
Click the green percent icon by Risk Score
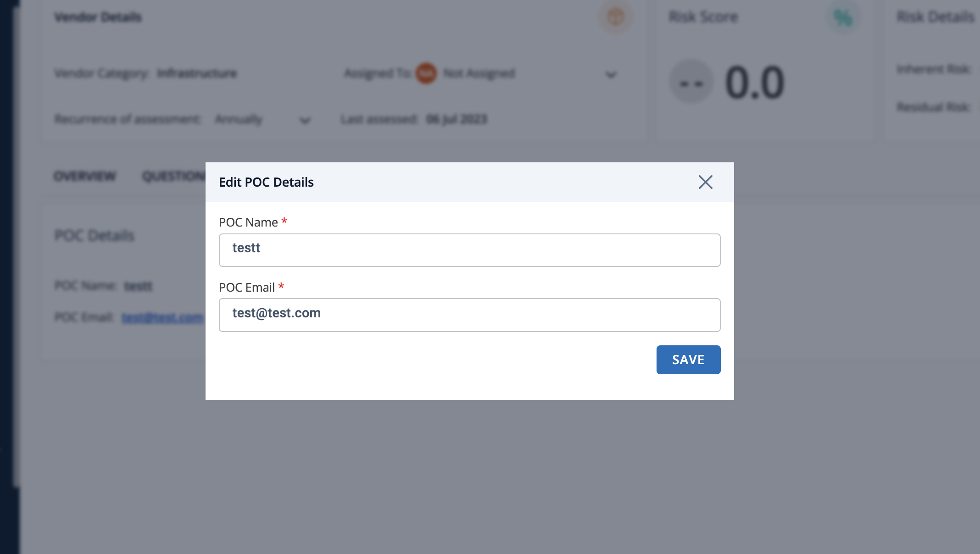[843, 17]
